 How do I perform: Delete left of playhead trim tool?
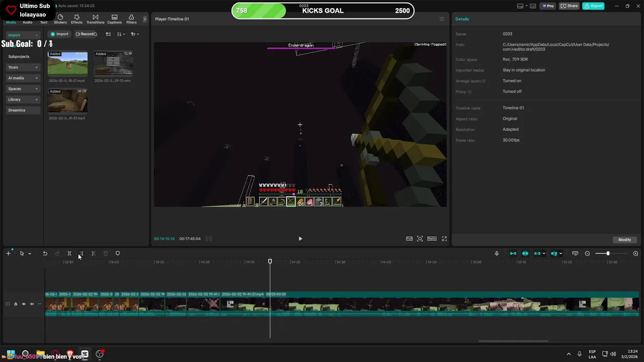click(x=82, y=253)
